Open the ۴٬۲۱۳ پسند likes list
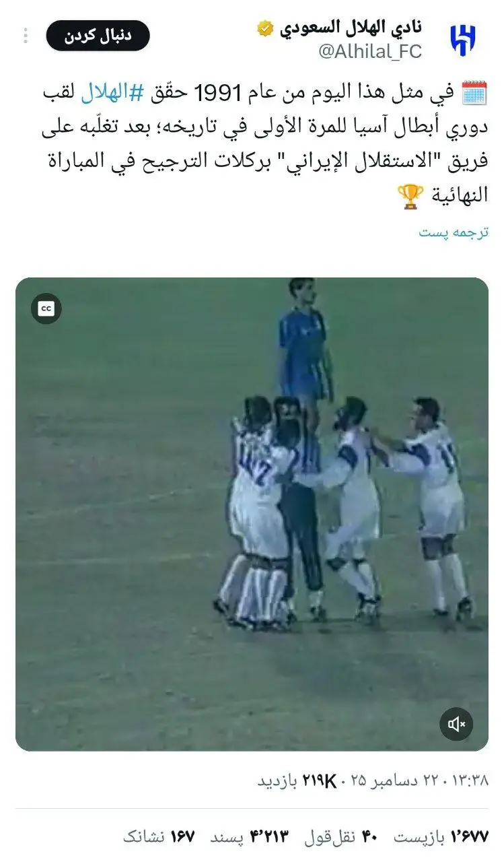Viewport: 504px width, 862px height. coord(249,836)
